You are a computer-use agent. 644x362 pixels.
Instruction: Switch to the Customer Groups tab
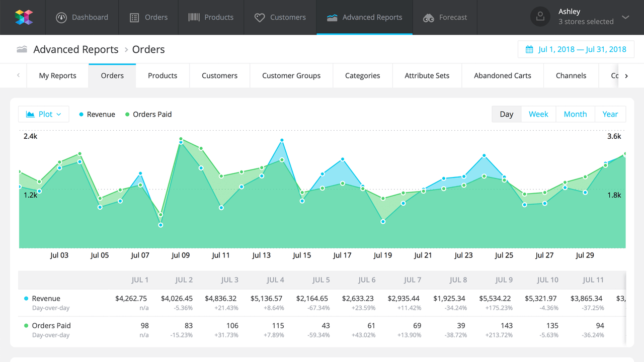[x=291, y=75]
